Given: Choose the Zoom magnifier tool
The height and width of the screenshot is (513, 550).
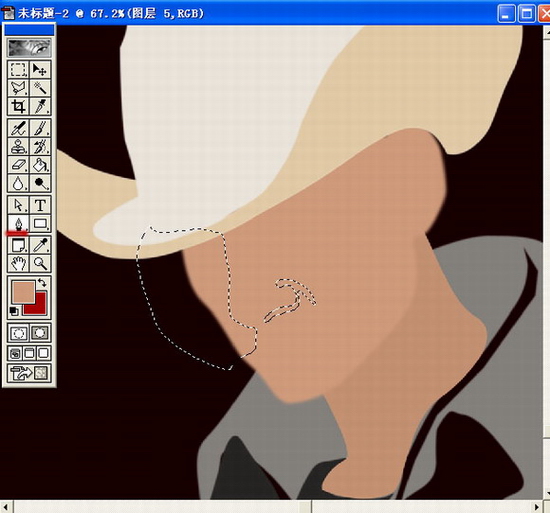Looking at the screenshot, I should coord(40,263).
